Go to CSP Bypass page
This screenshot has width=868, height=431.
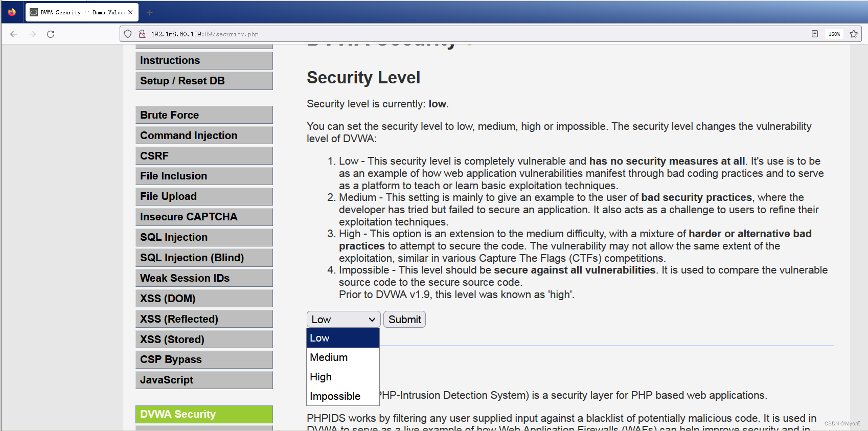[x=204, y=359]
